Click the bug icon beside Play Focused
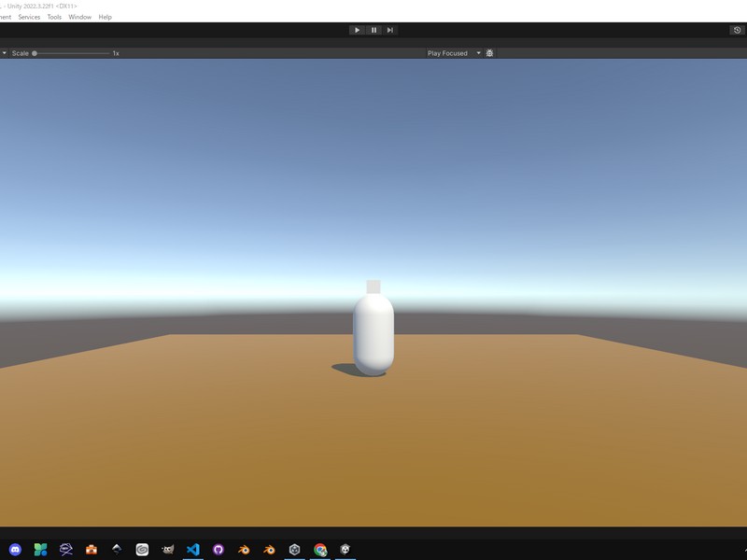Viewport: 747px width, 560px height. point(490,53)
